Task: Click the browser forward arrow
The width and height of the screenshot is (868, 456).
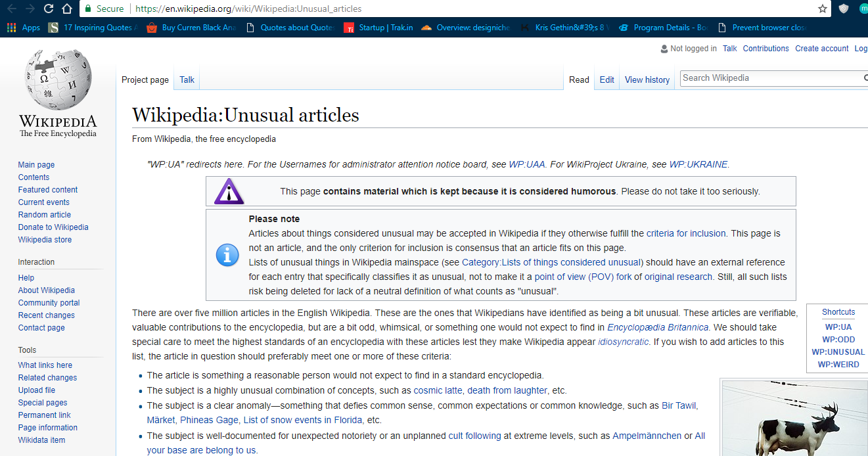Action: click(x=30, y=9)
